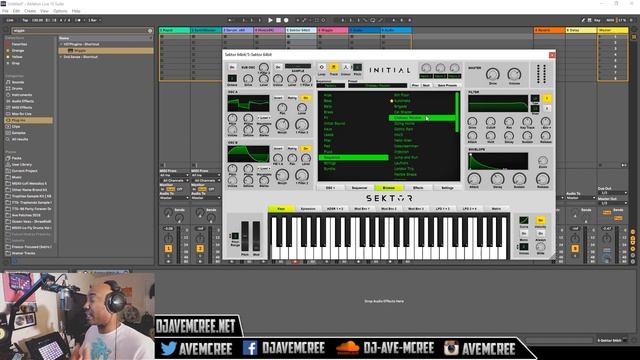Select Plug-ins category in browser

(x=28, y=120)
